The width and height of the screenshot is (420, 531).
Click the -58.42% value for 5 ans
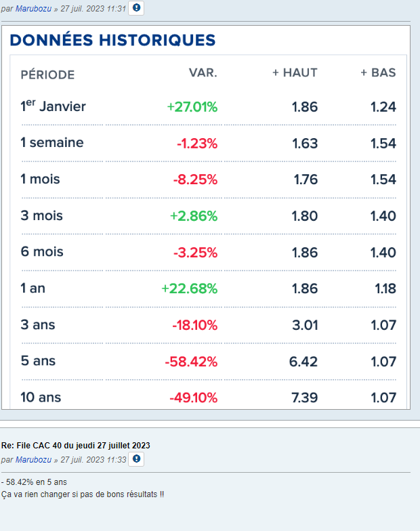click(x=191, y=362)
